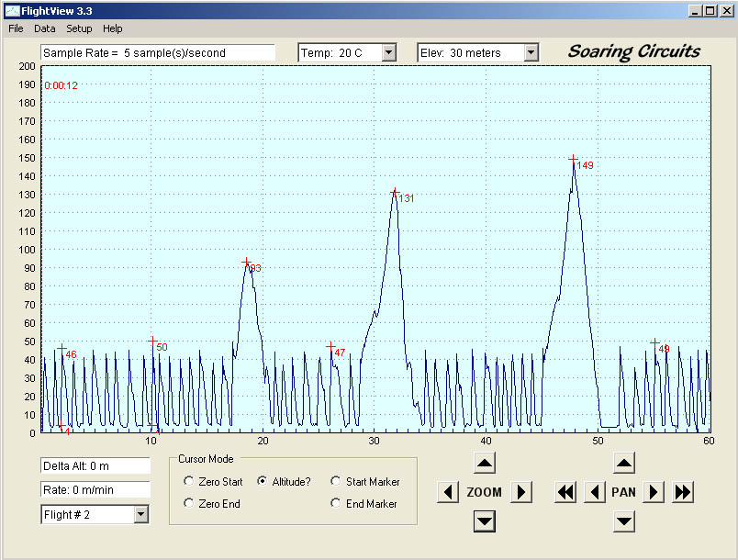Screen dimensions: 738x560
Task: Click the Pan down arrow button
Action: [x=624, y=521]
